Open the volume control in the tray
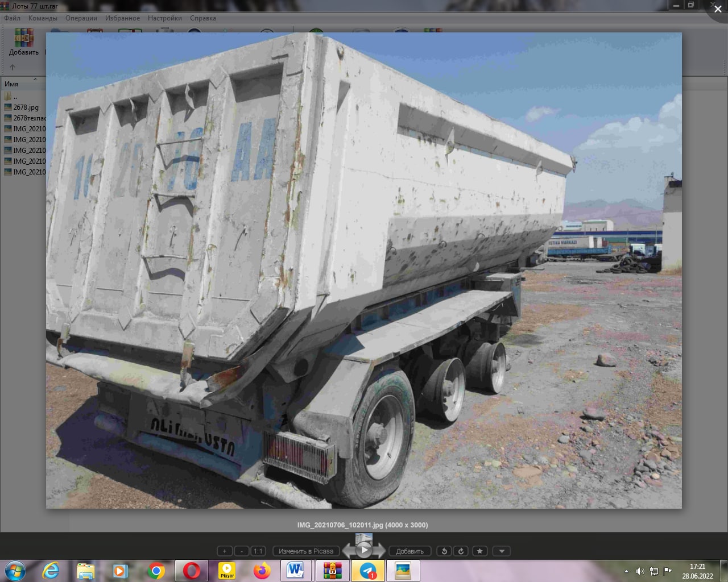 pyautogui.click(x=640, y=571)
